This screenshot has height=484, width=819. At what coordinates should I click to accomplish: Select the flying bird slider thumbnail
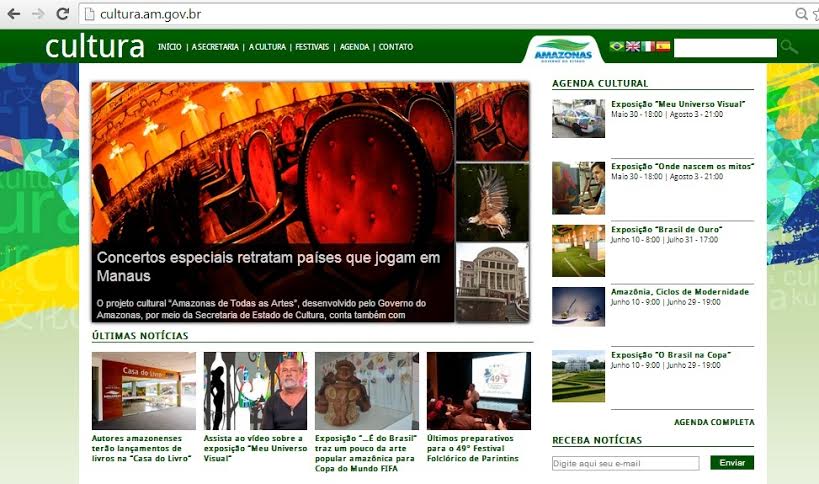(493, 202)
